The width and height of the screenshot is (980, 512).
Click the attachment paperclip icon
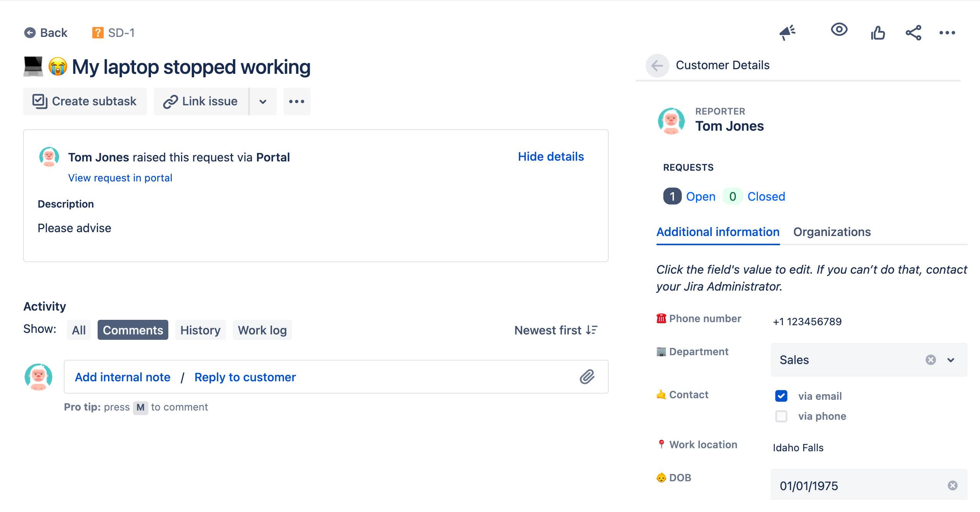(x=587, y=377)
